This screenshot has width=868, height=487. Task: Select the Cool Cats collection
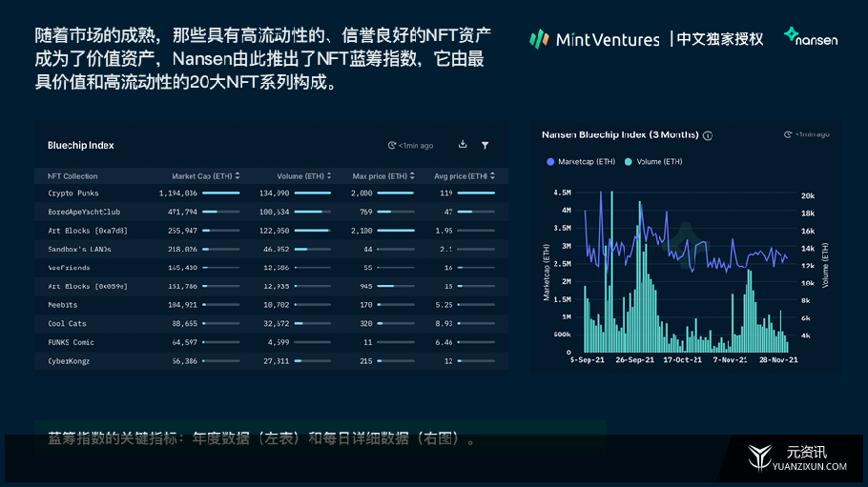[x=67, y=324]
